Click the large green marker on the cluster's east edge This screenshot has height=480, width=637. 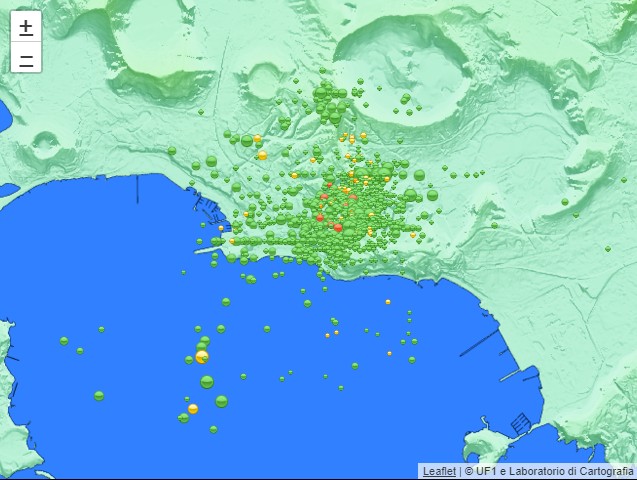432,195
